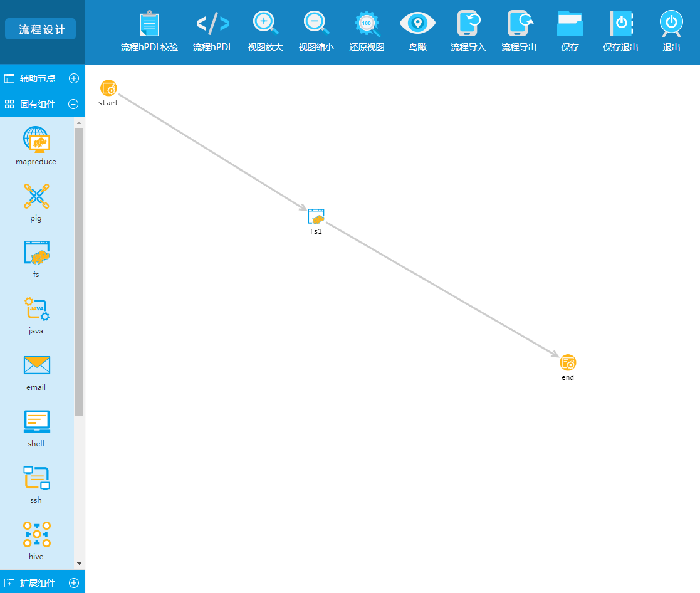Click the 保存退出 save-and-exit icon
The height and width of the screenshot is (593, 700).
[620, 23]
